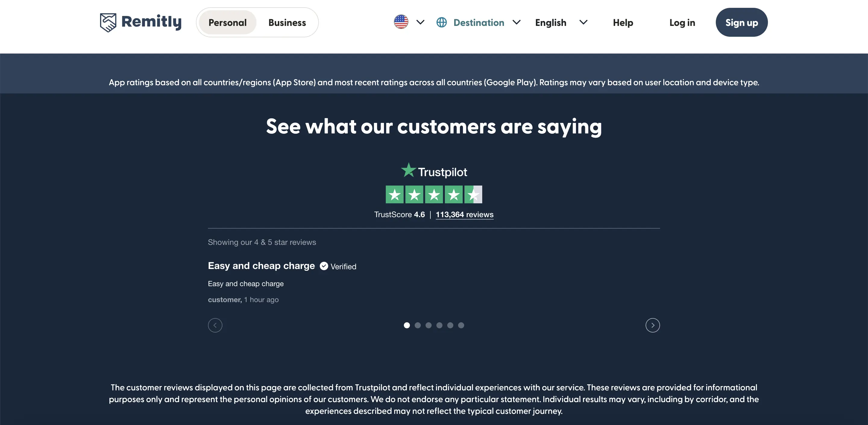The height and width of the screenshot is (425, 868).
Task: Click the Easy and cheap charge review title
Action: click(x=261, y=266)
